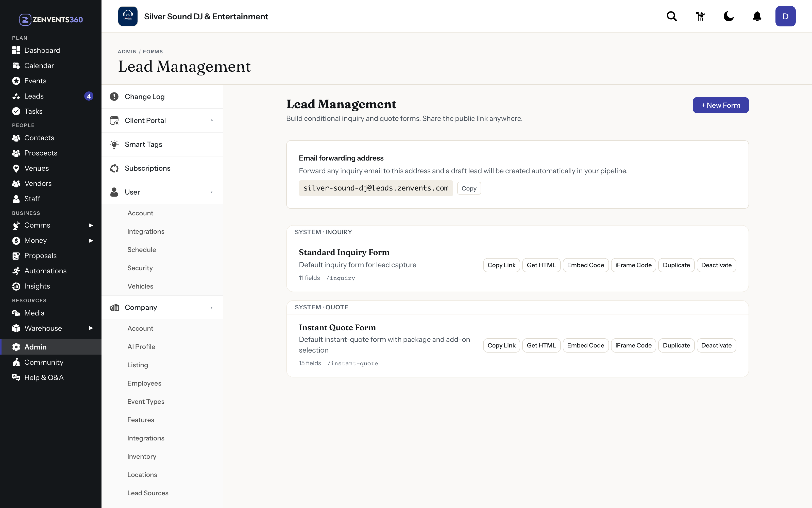Expand the Money submenu arrow
The image size is (812, 508).
(91, 240)
